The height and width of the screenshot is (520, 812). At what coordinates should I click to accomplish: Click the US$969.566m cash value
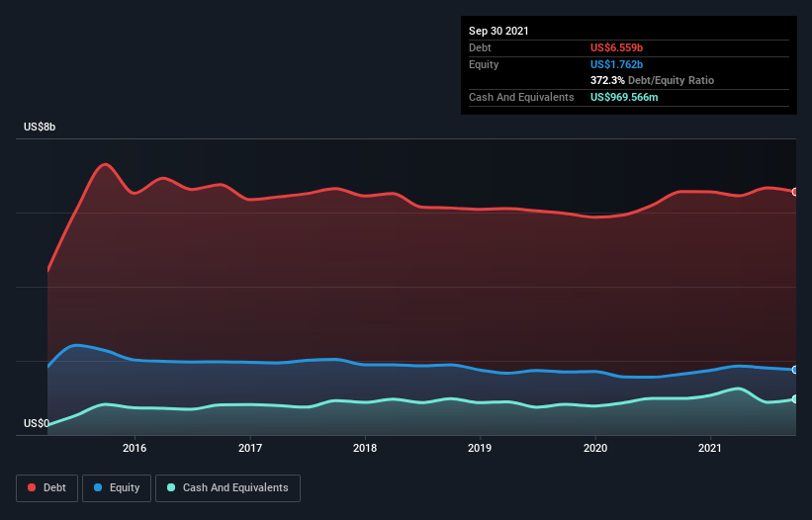coord(624,97)
